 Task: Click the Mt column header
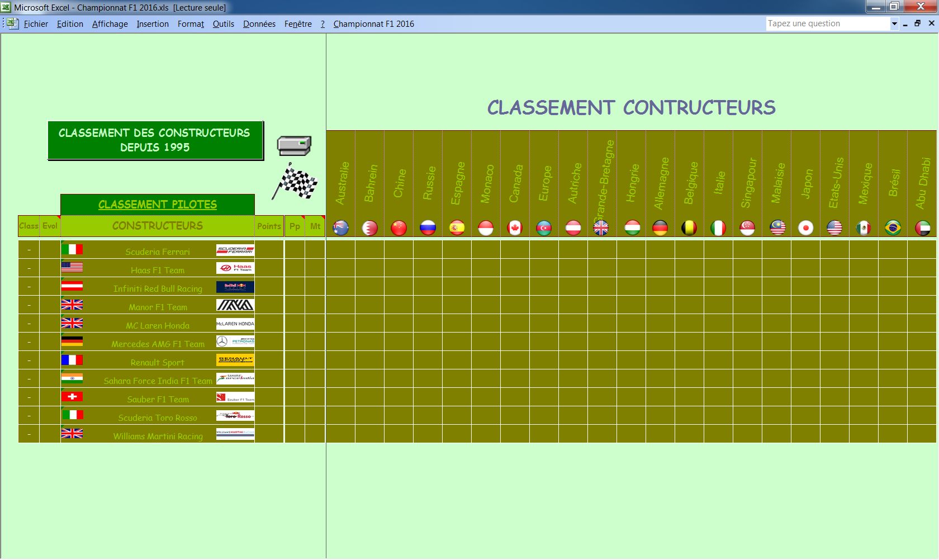[315, 226]
